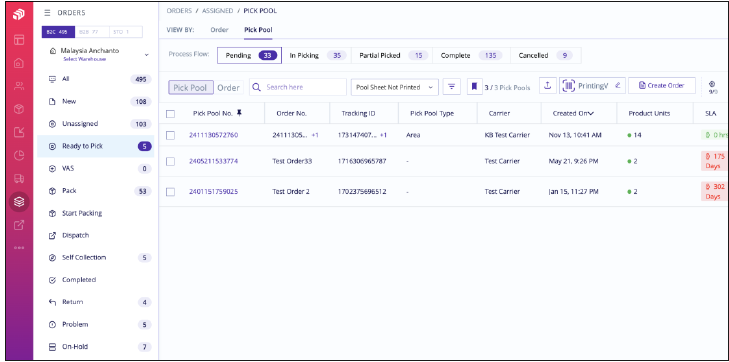Switch toggle to Order view

pos(228,87)
